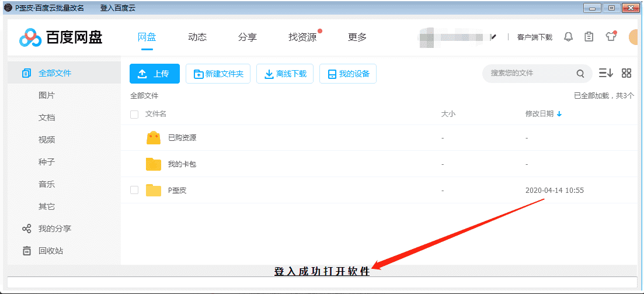Open the sort order icon
The width and height of the screenshot is (644, 294).
pos(605,73)
